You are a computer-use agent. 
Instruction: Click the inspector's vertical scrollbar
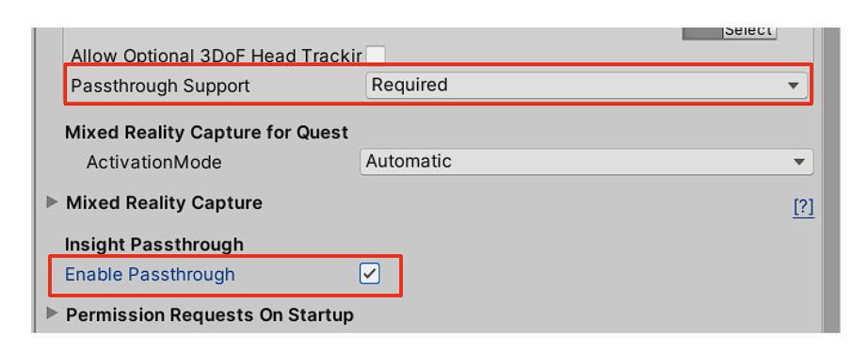[x=829, y=180]
